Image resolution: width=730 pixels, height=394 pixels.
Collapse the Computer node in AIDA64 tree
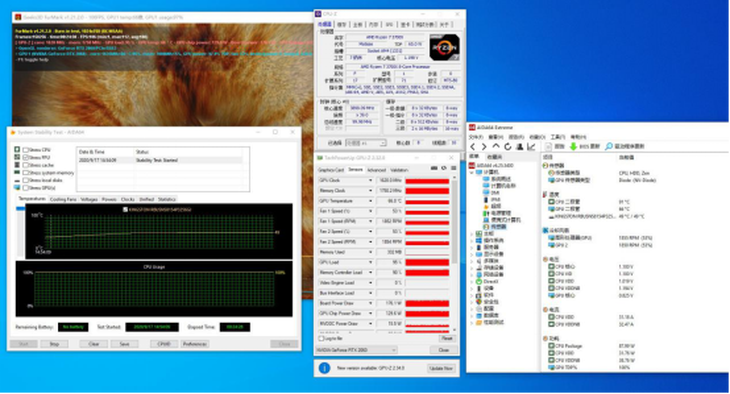[x=472, y=172]
